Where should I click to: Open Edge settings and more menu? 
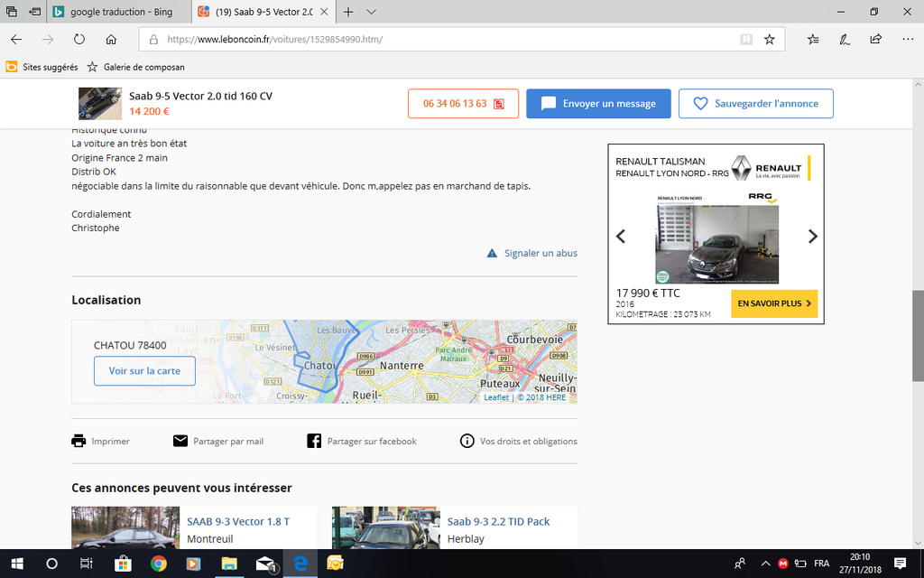point(908,40)
